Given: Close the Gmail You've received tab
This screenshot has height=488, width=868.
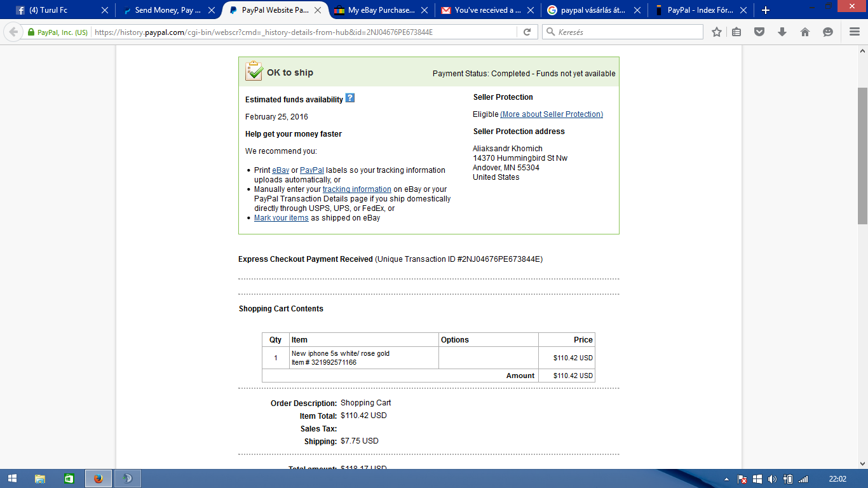Looking at the screenshot, I should (x=531, y=10).
